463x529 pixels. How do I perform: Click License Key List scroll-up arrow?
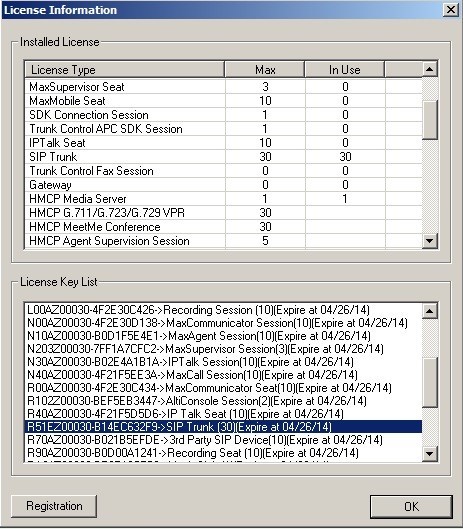pos(430,310)
